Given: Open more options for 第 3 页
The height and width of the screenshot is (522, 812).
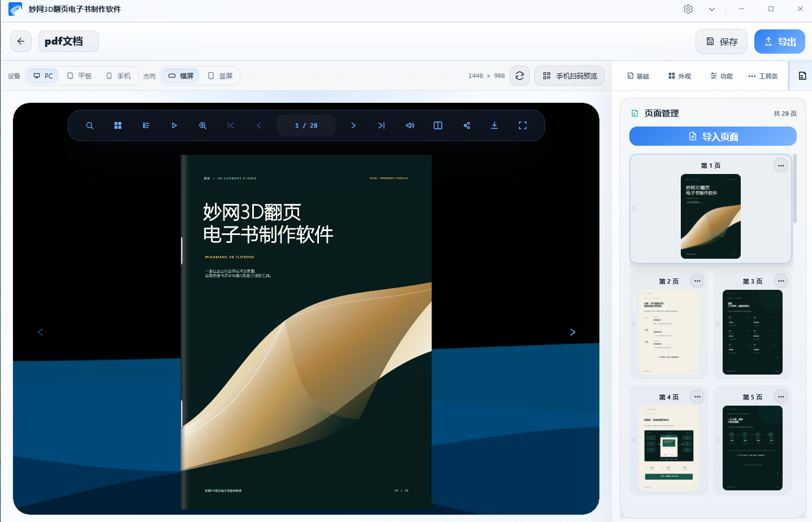Looking at the screenshot, I should 781,281.
